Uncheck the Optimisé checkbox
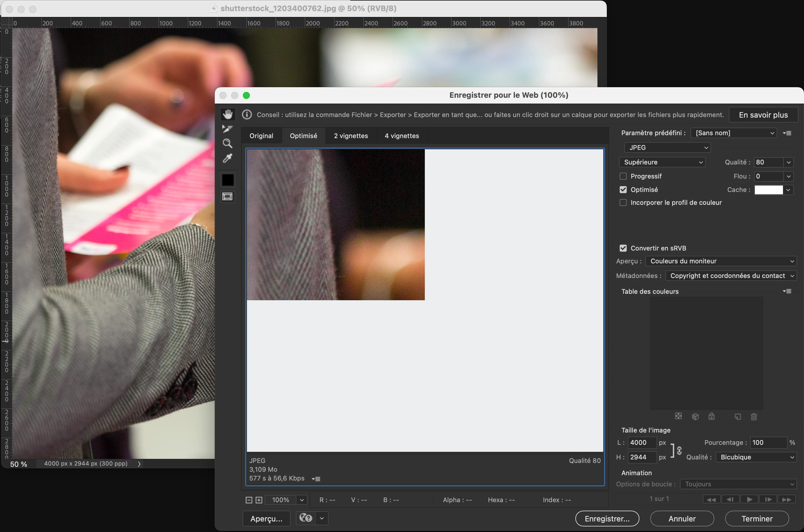The width and height of the screenshot is (804, 532). 623,190
